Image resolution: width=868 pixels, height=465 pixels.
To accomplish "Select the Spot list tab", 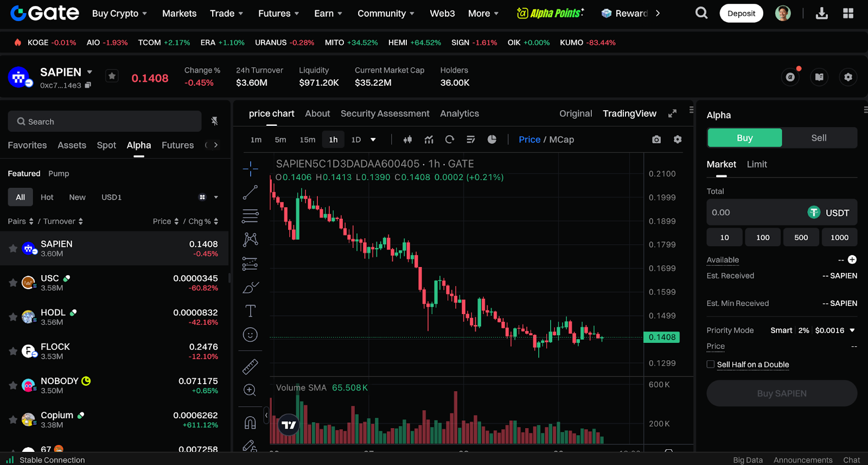I will coord(106,145).
